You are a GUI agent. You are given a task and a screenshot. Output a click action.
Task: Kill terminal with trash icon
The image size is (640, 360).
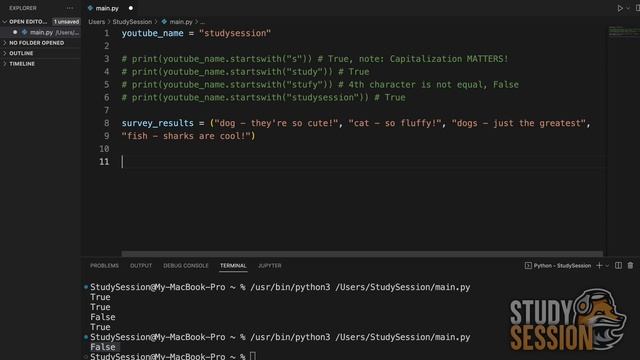point(630,266)
